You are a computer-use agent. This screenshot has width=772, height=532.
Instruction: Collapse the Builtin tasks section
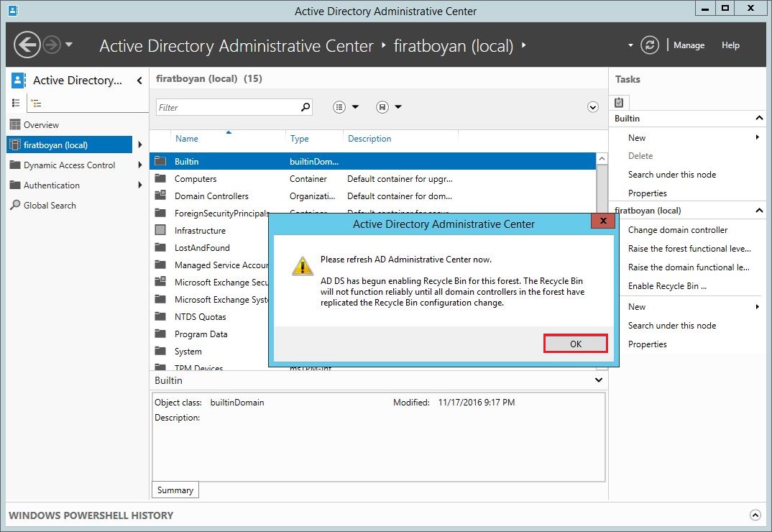click(x=759, y=118)
